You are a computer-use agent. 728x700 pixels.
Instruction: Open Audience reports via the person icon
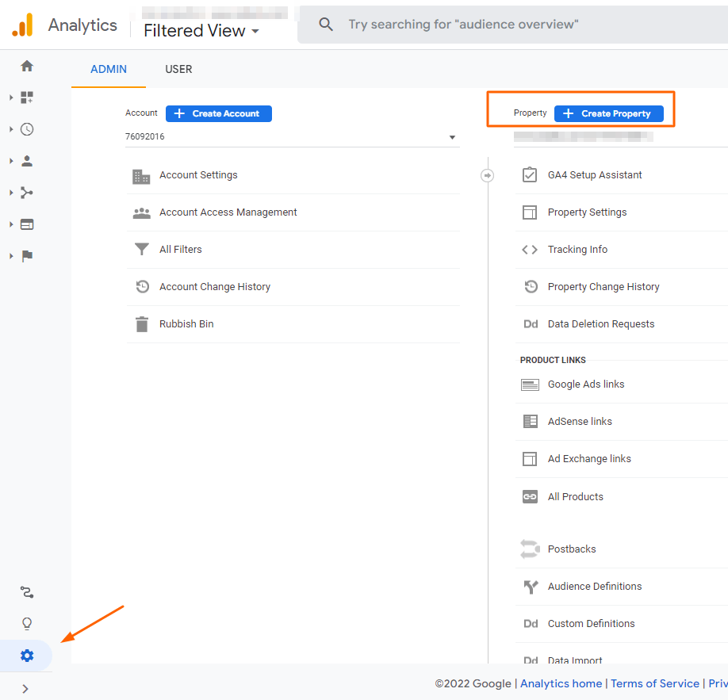26,160
